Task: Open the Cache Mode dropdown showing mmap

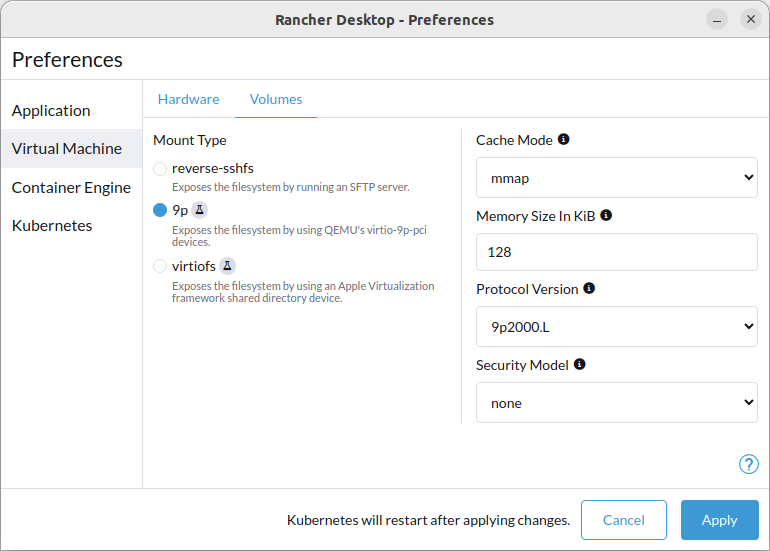Action: (x=617, y=178)
